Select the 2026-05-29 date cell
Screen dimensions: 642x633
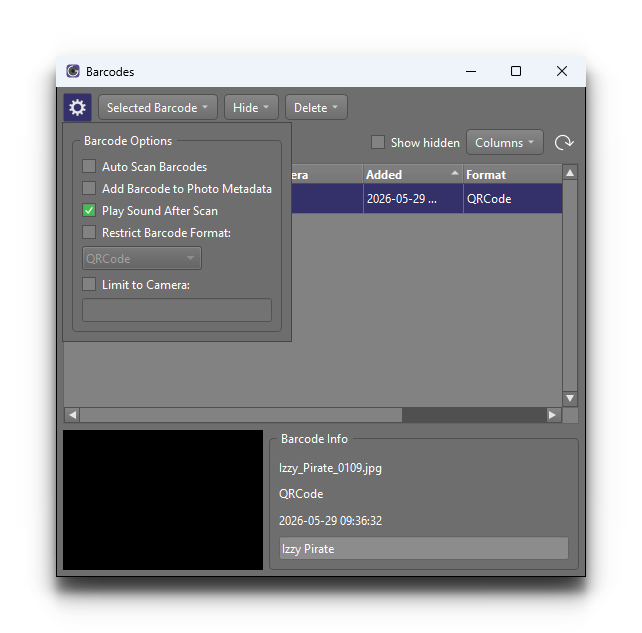(x=413, y=199)
